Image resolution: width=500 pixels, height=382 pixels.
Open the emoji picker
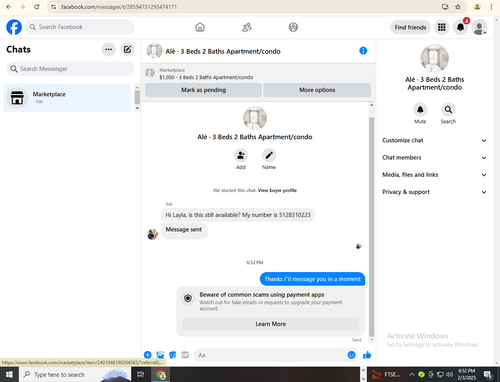click(x=351, y=355)
